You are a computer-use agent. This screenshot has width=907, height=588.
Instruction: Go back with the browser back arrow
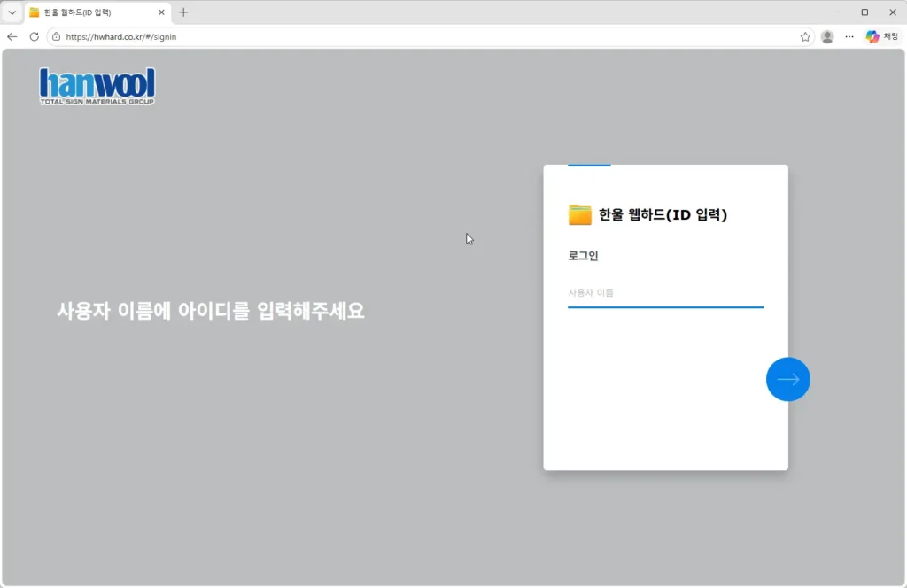click(12, 36)
